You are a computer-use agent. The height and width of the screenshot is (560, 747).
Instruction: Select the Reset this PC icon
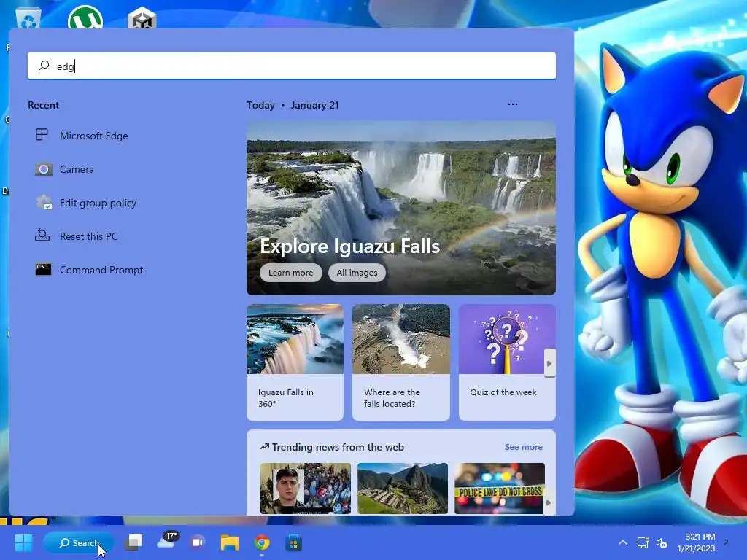[x=42, y=236]
